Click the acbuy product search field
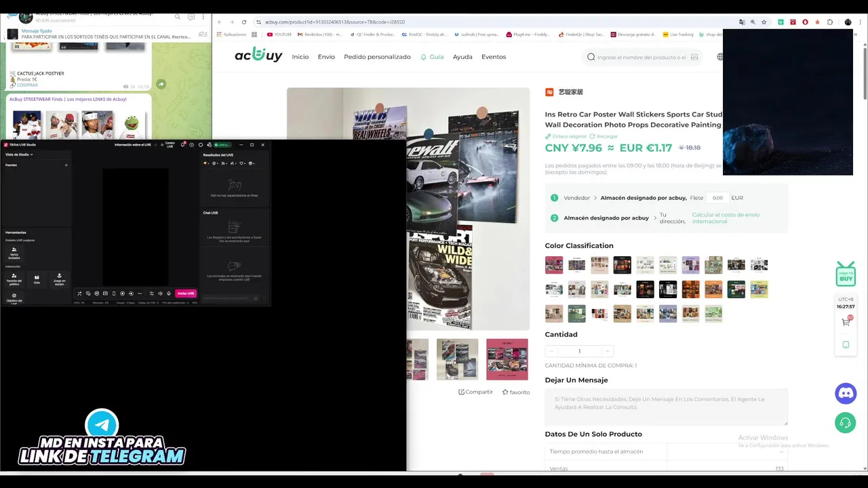The width and height of the screenshot is (868, 488). [x=641, y=57]
